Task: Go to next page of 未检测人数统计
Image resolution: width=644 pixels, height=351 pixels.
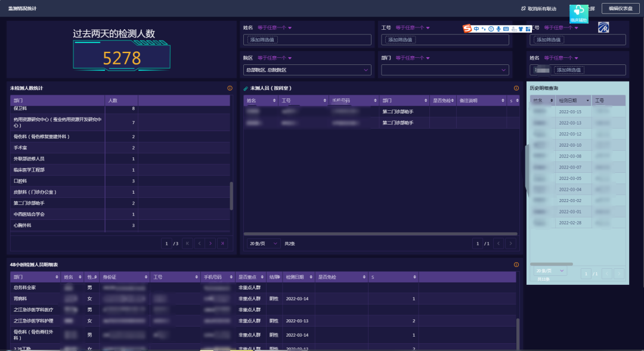Action: [x=210, y=244]
